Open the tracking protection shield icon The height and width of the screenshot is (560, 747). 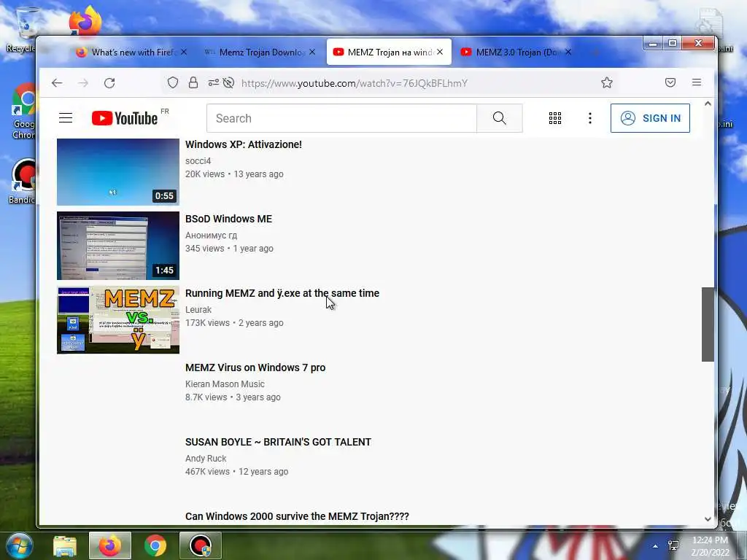(173, 83)
